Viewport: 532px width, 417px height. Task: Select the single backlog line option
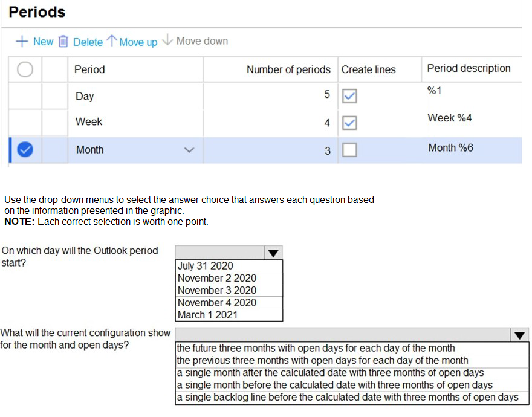point(348,397)
